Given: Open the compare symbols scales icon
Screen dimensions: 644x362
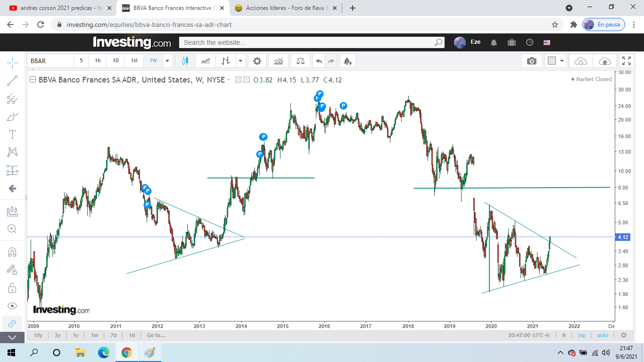Looking at the screenshot, I should pos(300,61).
